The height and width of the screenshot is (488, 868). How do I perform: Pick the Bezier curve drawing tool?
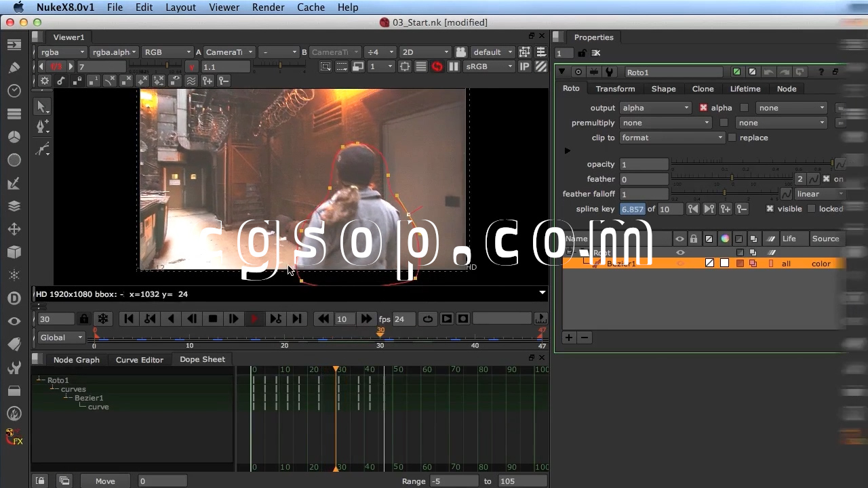click(43, 149)
